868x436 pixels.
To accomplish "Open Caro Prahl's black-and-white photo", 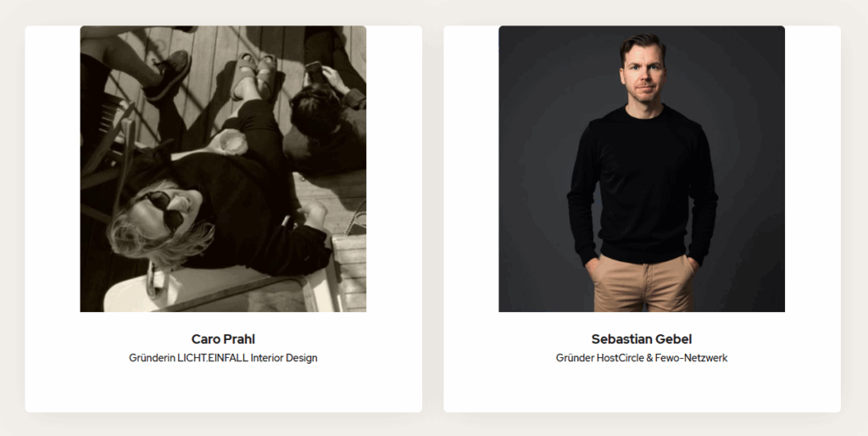I will click(x=223, y=169).
